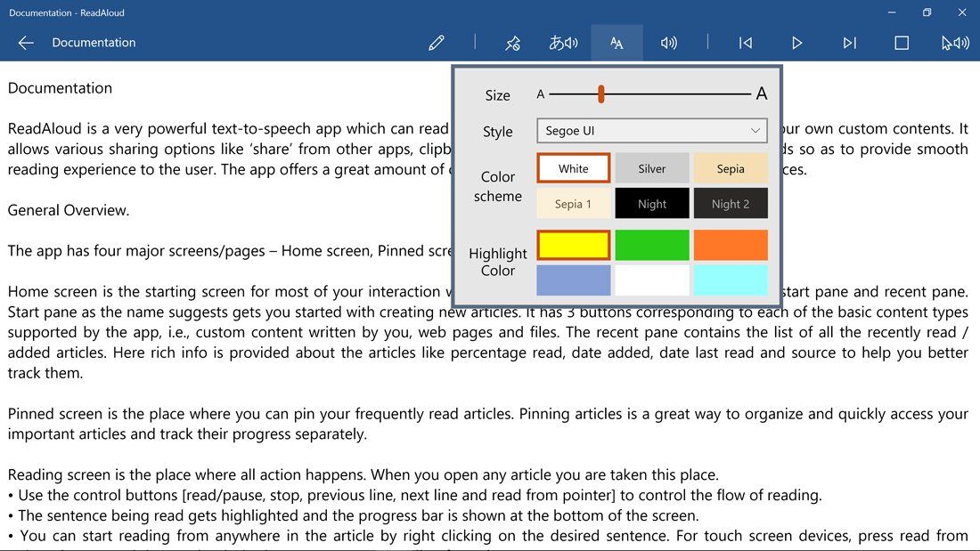Open the text appearance panel

point(617,42)
